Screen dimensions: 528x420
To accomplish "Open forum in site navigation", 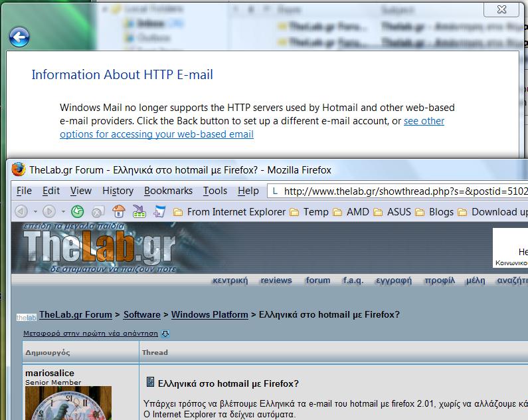I will click(x=318, y=280).
